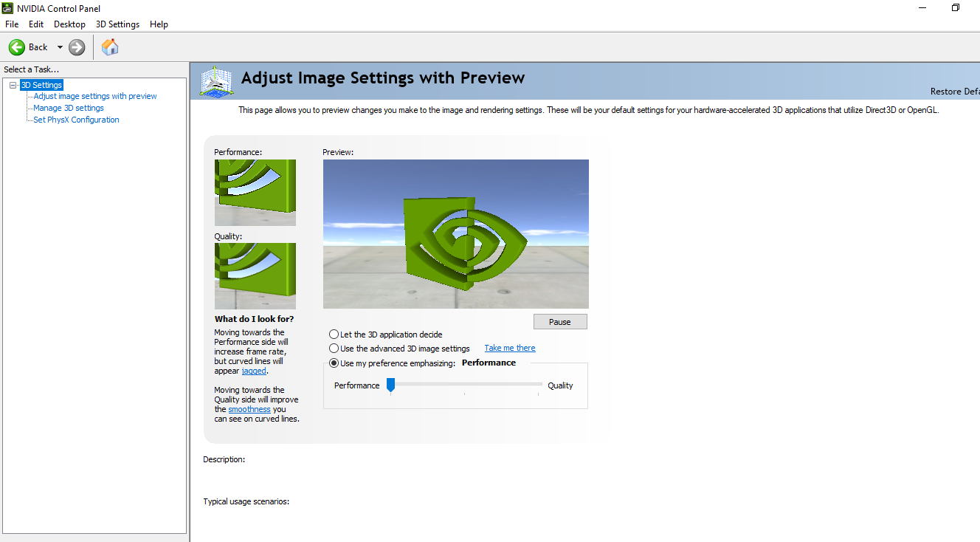Image resolution: width=980 pixels, height=542 pixels.
Task: Select the 3D Settings tree root
Action: click(x=41, y=85)
